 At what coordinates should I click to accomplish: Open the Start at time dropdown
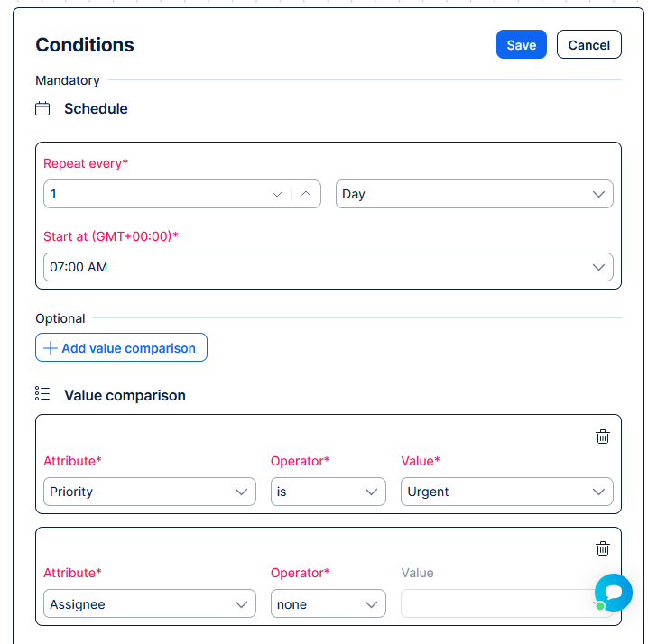328,267
